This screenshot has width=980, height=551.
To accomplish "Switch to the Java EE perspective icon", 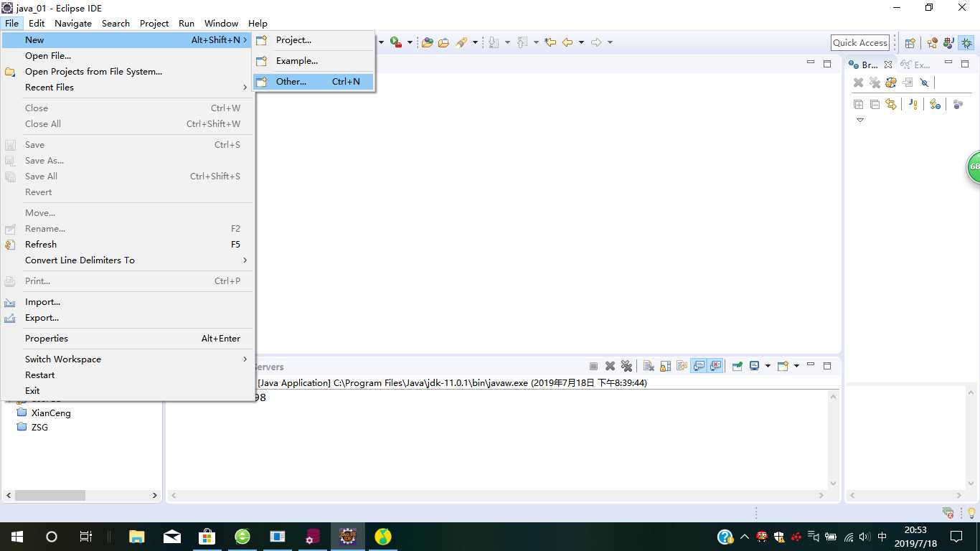I will click(932, 43).
